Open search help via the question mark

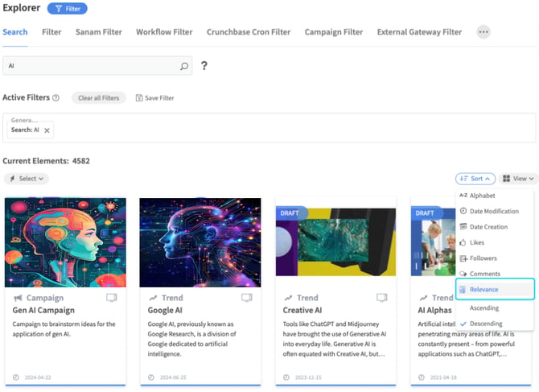(x=204, y=65)
